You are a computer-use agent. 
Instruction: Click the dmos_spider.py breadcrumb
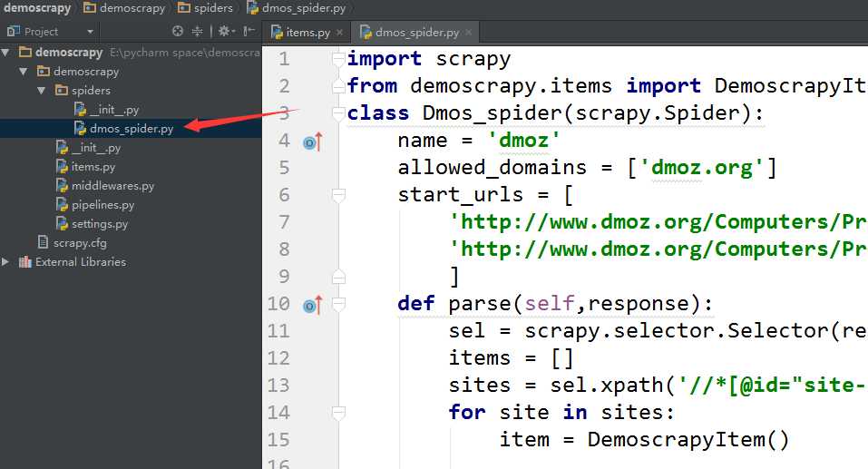pyautogui.click(x=297, y=8)
